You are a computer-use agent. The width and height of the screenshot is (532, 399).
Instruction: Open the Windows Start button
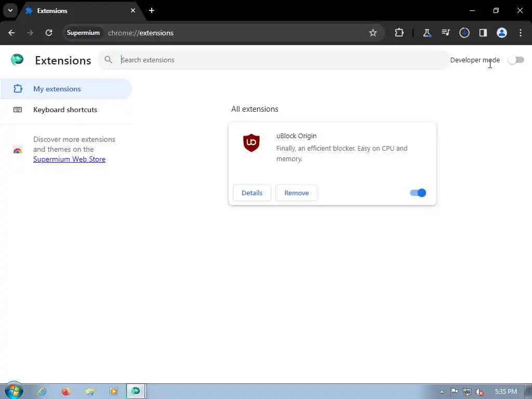(x=14, y=391)
